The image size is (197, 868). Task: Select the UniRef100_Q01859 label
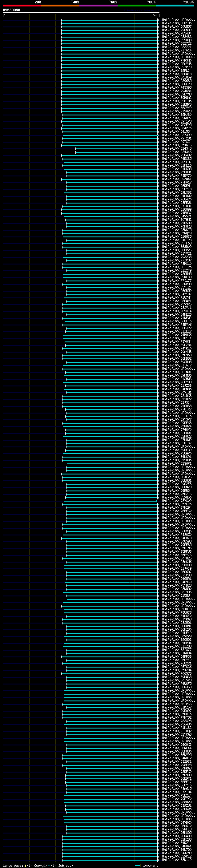pyautogui.click(x=177, y=77)
